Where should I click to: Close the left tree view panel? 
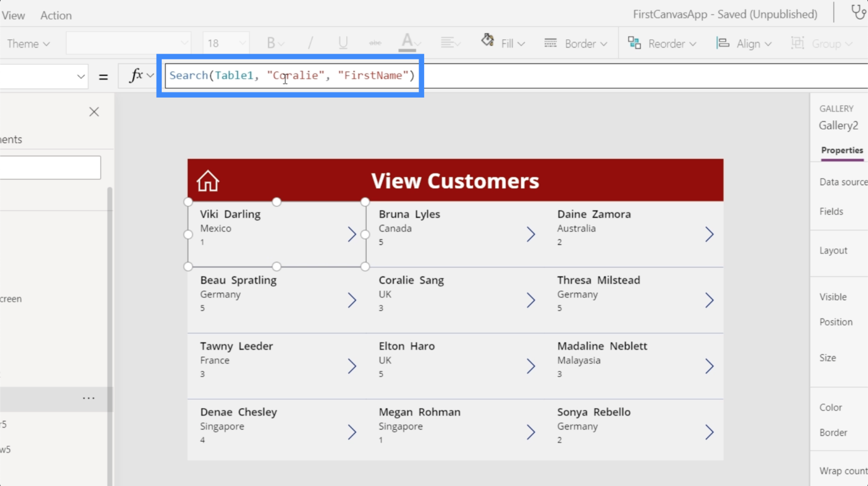(x=94, y=112)
